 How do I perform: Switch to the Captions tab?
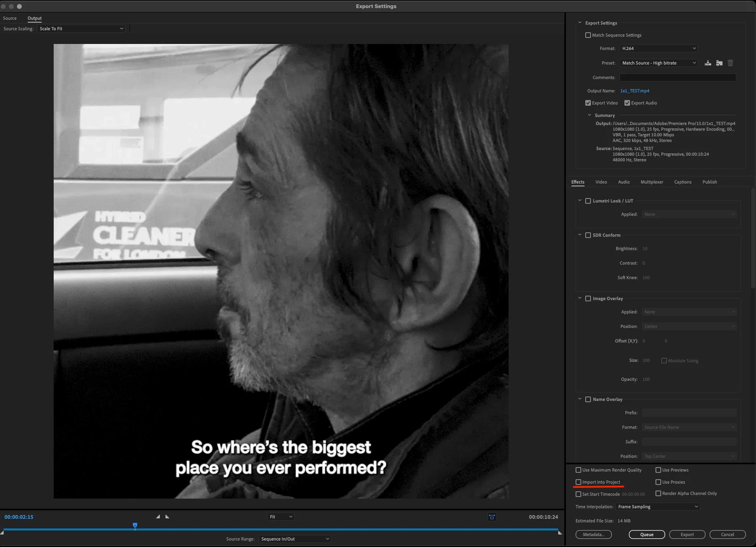click(683, 182)
